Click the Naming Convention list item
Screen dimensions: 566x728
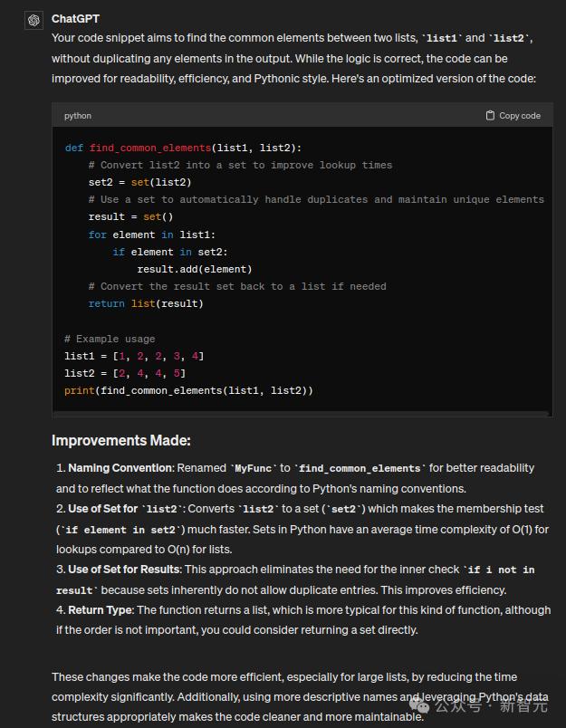[x=120, y=468]
